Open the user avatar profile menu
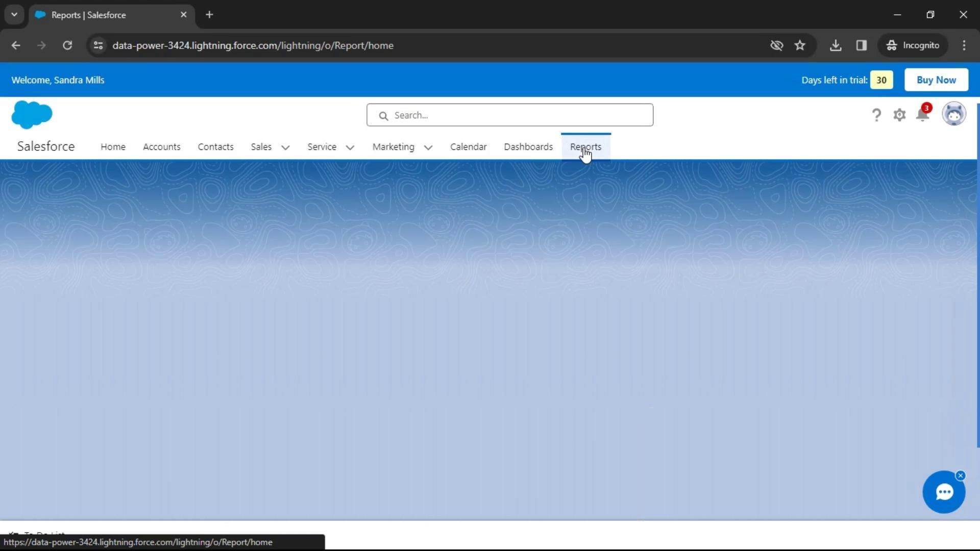Image resolution: width=980 pixels, height=551 pixels. pyautogui.click(x=953, y=114)
